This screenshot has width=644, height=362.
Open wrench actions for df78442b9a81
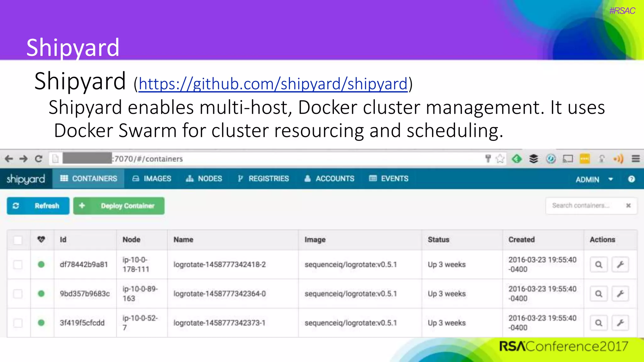pos(620,265)
